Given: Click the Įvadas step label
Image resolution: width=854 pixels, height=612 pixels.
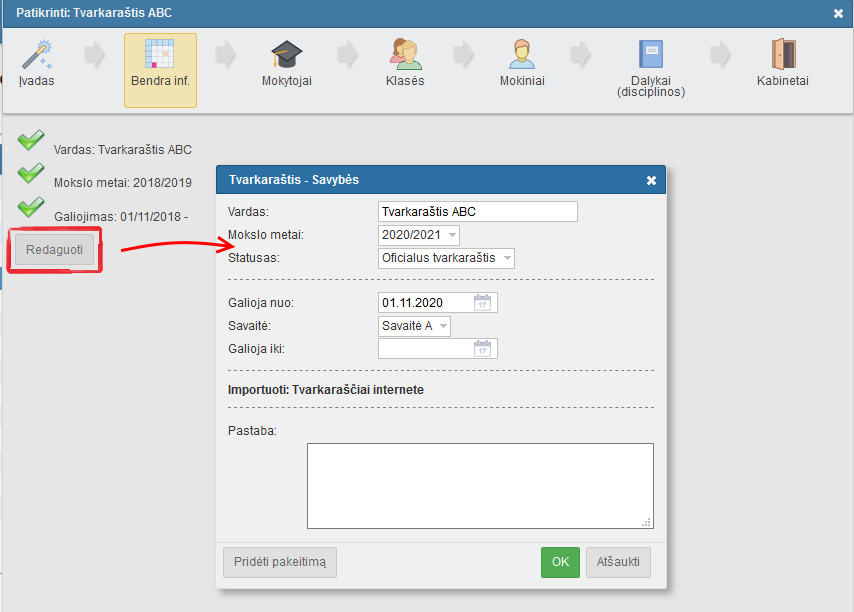Looking at the screenshot, I should pyautogui.click(x=36, y=81).
